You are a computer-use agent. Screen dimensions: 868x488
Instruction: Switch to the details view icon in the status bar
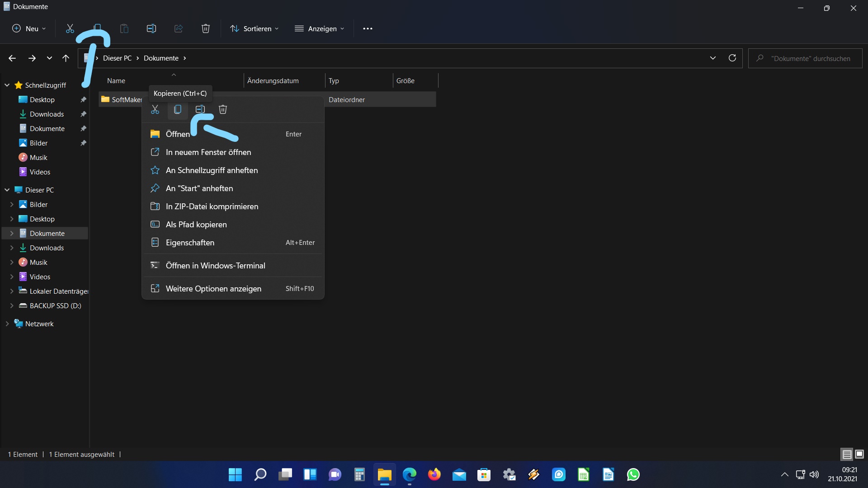[847, 454]
